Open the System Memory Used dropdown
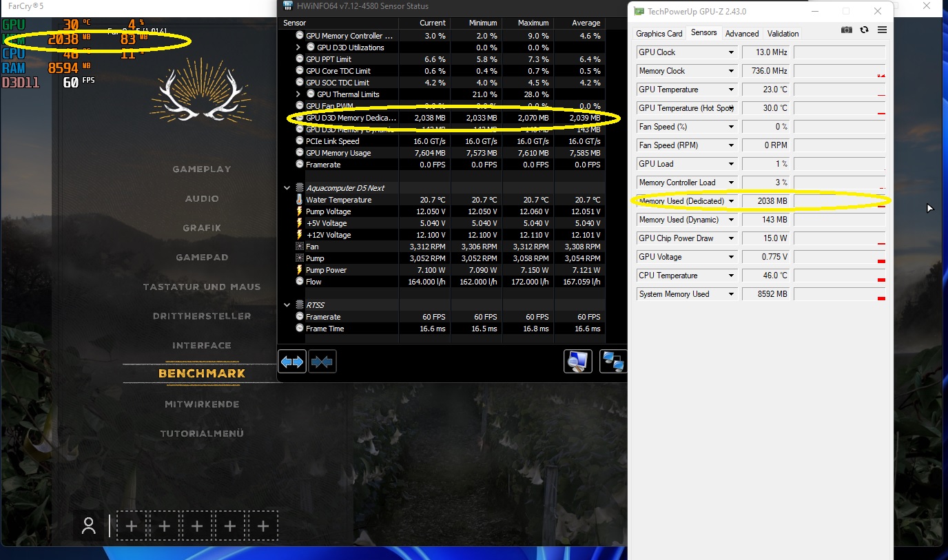 732,293
